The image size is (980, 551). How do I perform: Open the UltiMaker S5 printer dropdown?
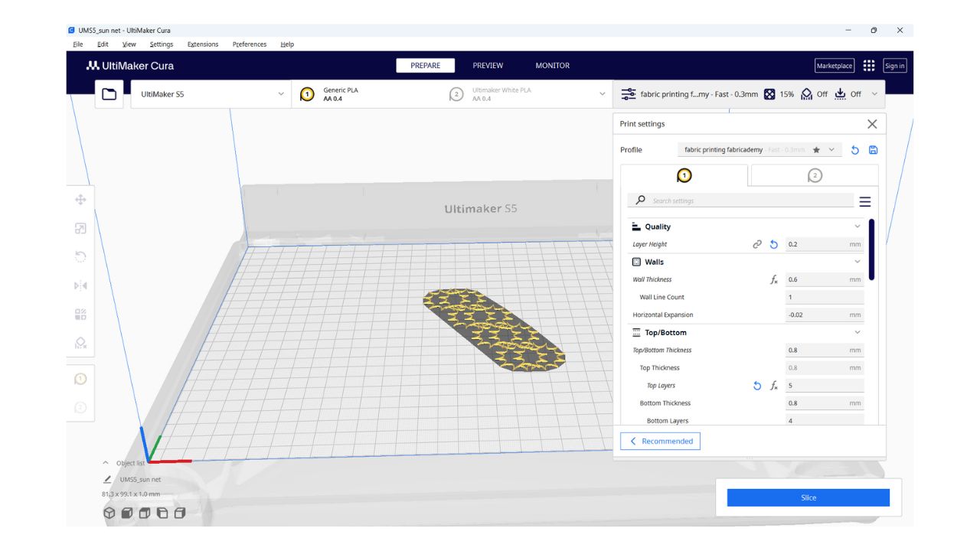pos(211,94)
